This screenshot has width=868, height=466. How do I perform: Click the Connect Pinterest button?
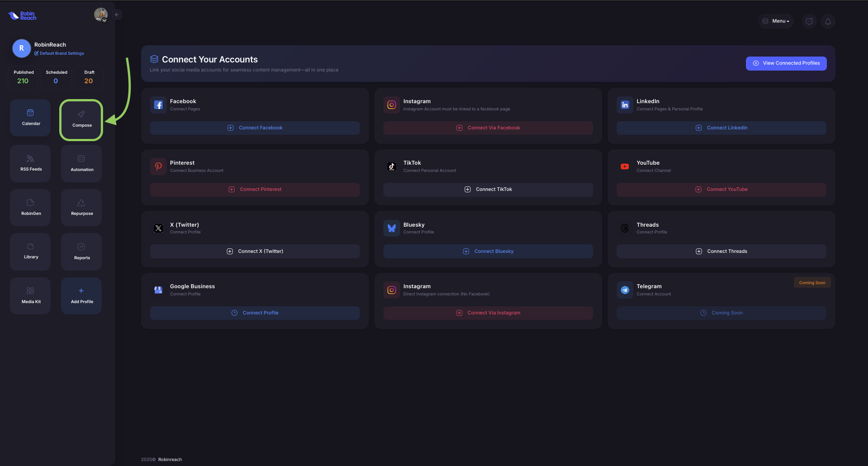click(255, 190)
